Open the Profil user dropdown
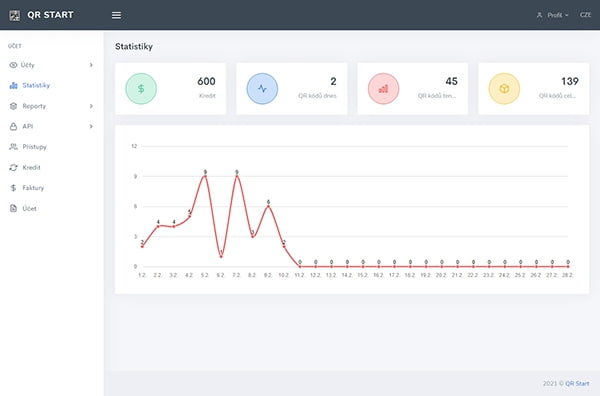600x396 pixels. click(553, 15)
